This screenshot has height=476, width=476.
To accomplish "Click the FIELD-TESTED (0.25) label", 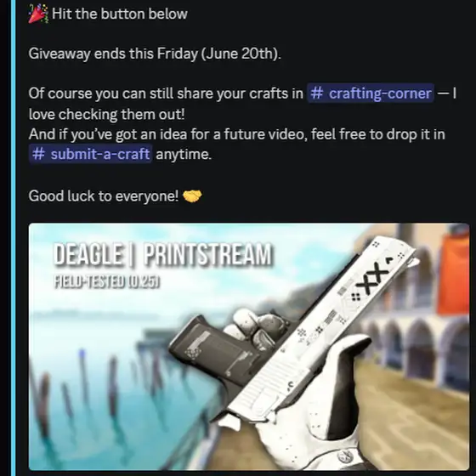I will pos(107,281).
